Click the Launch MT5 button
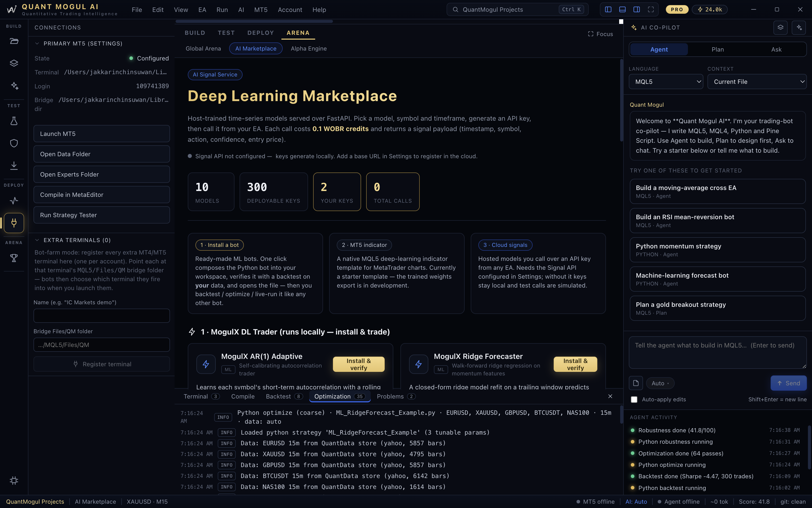812x508 pixels. pyautogui.click(x=102, y=134)
